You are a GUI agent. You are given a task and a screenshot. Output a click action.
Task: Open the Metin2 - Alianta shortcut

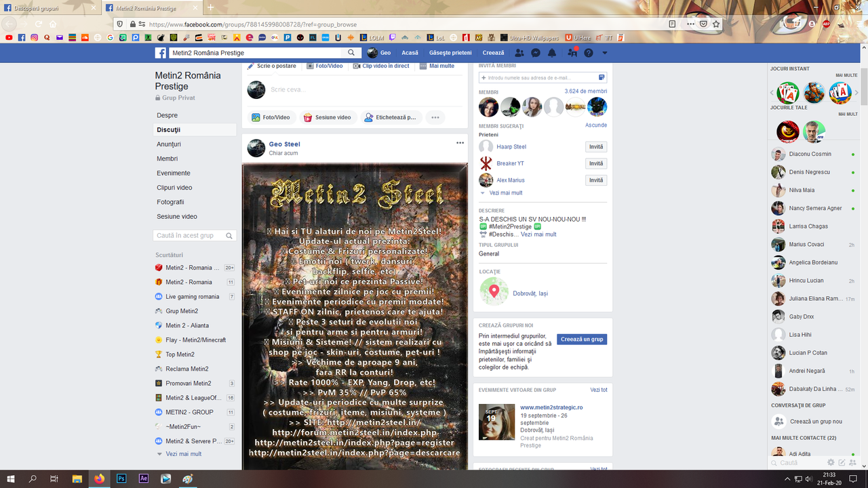[187, 325]
